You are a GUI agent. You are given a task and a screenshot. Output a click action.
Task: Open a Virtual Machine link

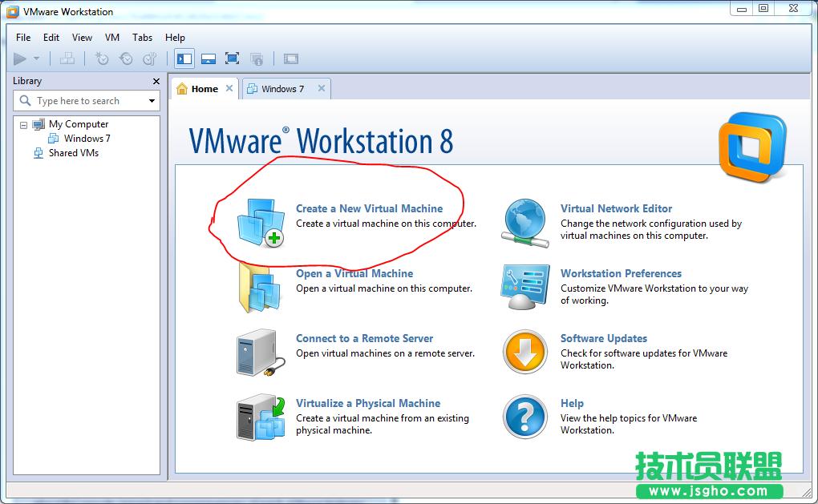tap(354, 273)
